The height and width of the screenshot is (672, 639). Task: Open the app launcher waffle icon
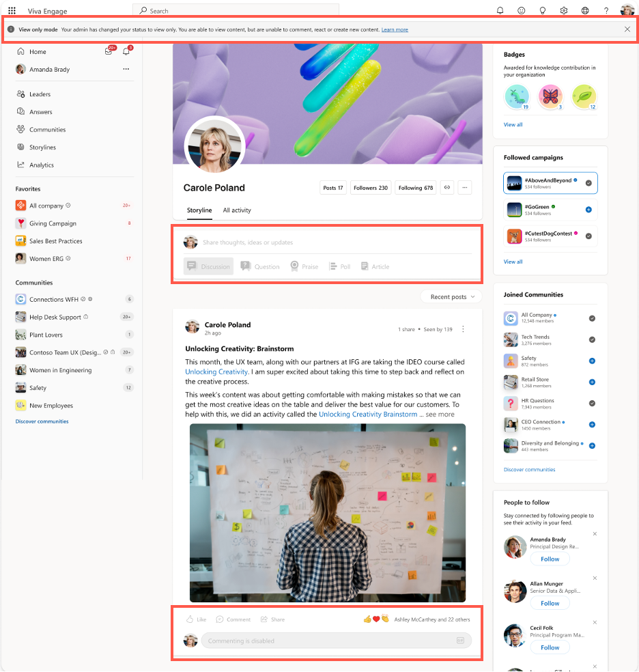point(12,11)
